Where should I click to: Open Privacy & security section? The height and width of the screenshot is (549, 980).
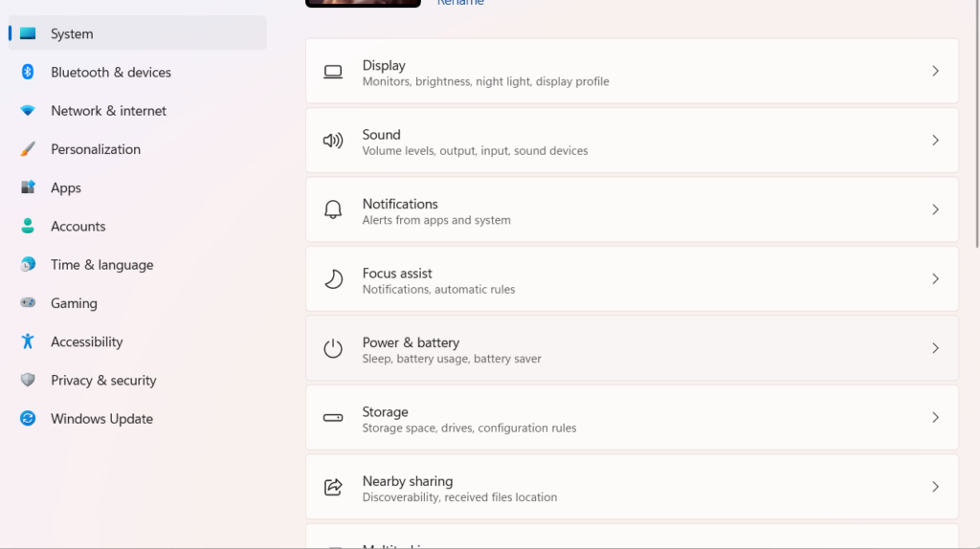tap(138, 380)
